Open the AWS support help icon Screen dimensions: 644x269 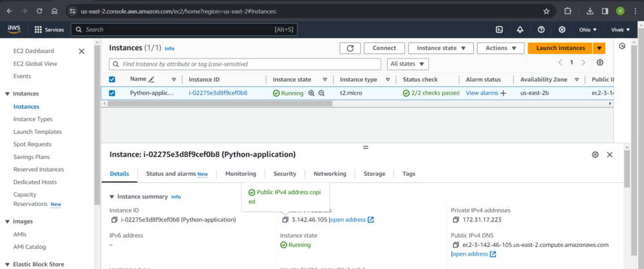pos(541,30)
